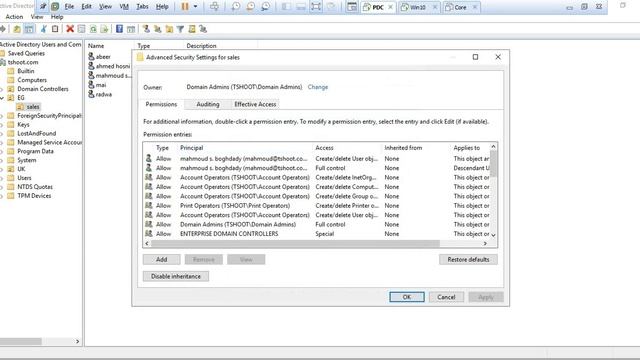The width and height of the screenshot is (640, 360).
Task: Click the Inherited from column header
Action: tap(403, 148)
